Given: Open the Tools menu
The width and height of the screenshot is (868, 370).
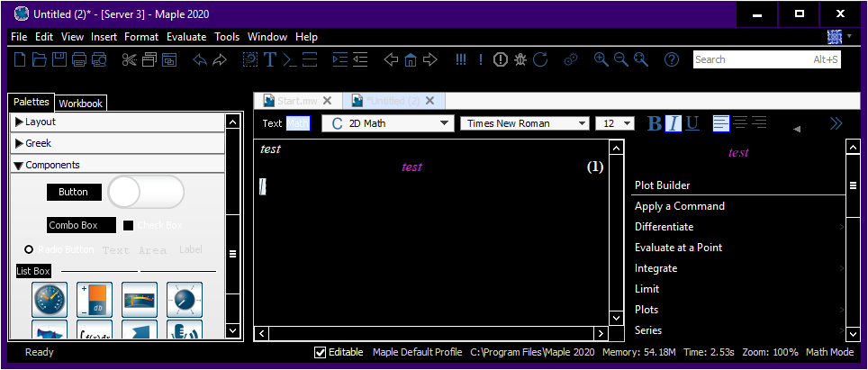Looking at the screenshot, I should click(227, 37).
